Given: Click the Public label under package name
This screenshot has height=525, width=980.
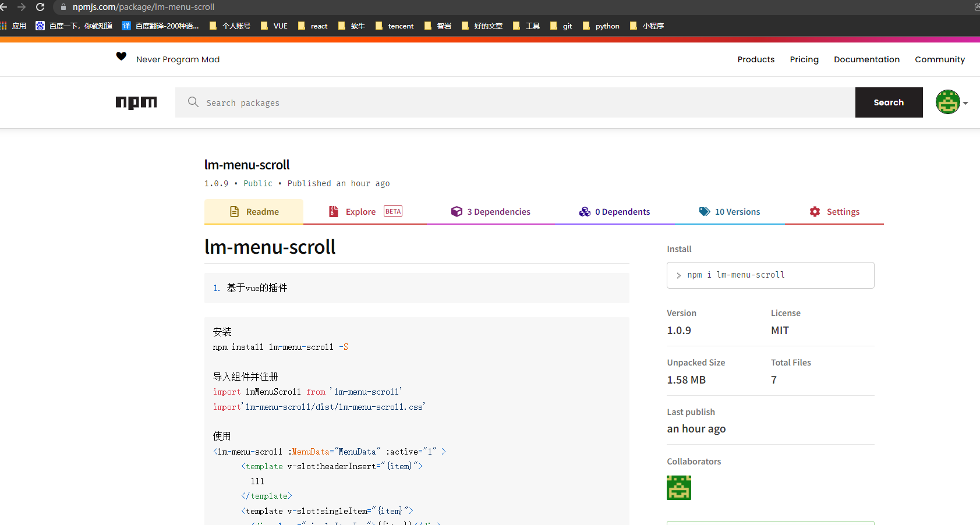Looking at the screenshot, I should point(258,183).
